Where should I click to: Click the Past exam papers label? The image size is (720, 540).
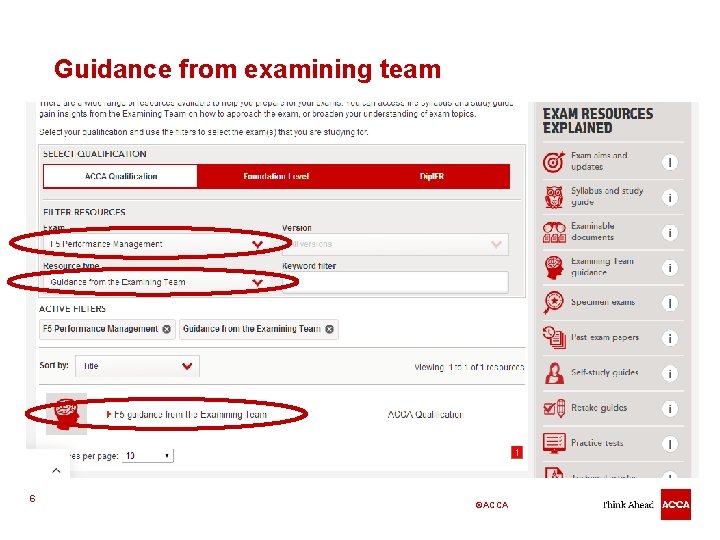pyautogui.click(x=605, y=338)
